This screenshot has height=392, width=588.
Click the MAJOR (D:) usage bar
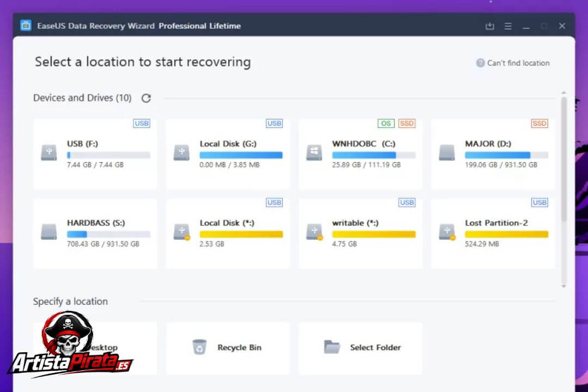click(x=507, y=155)
